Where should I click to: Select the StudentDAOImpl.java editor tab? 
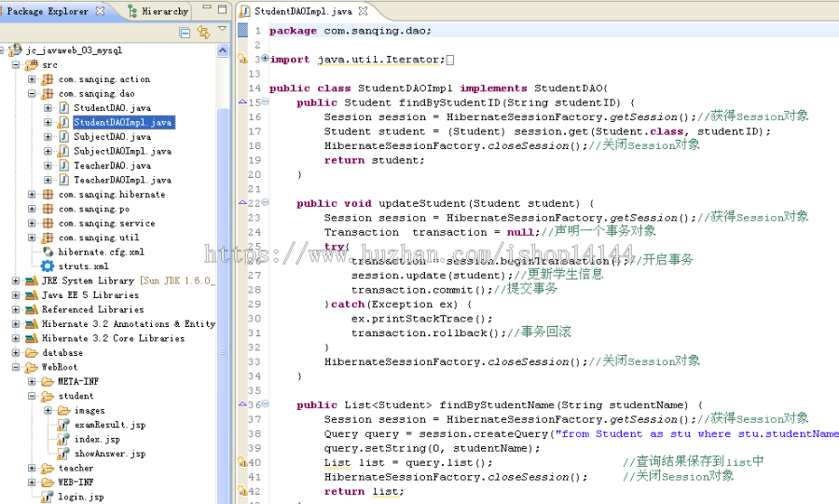point(303,10)
